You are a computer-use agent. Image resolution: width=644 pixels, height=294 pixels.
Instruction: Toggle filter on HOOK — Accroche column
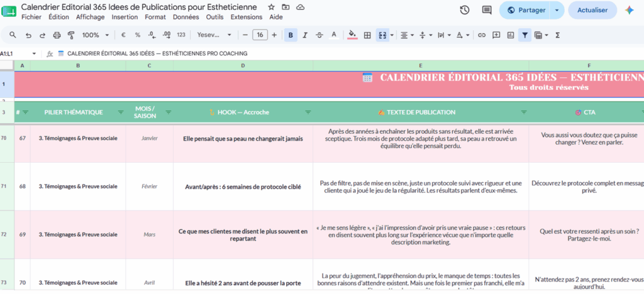click(x=308, y=112)
